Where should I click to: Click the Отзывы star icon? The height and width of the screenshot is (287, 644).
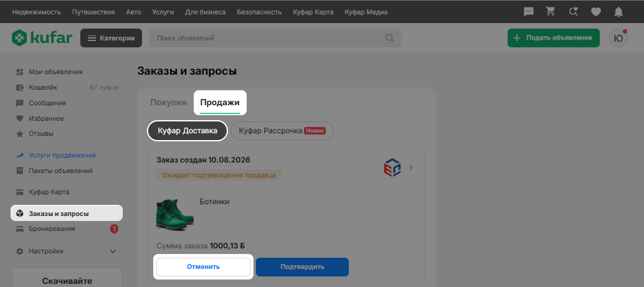[19, 134]
